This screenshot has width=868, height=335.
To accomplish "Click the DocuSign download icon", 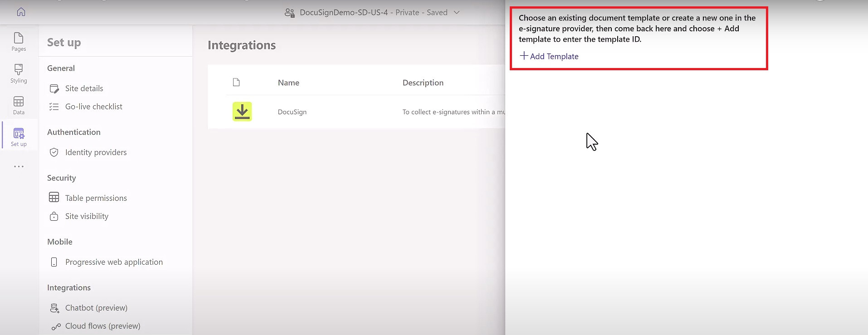I will click(x=242, y=112).
